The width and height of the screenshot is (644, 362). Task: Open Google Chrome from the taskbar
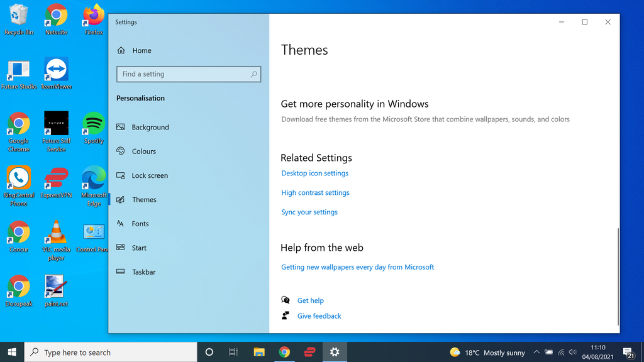pyautogui.click(x=284, y=352)
